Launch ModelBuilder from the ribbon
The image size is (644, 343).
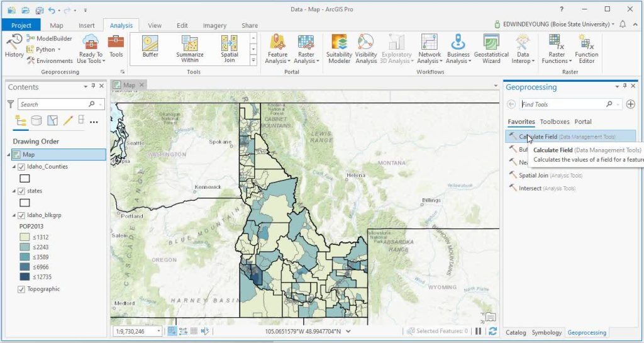(x=49, y=38)
